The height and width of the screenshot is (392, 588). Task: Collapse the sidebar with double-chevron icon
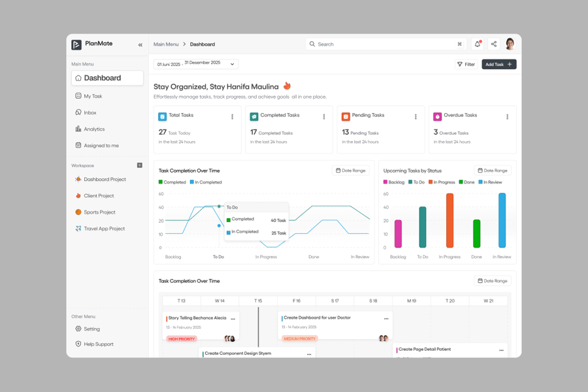pyautogui.click(x=140, y=44)
